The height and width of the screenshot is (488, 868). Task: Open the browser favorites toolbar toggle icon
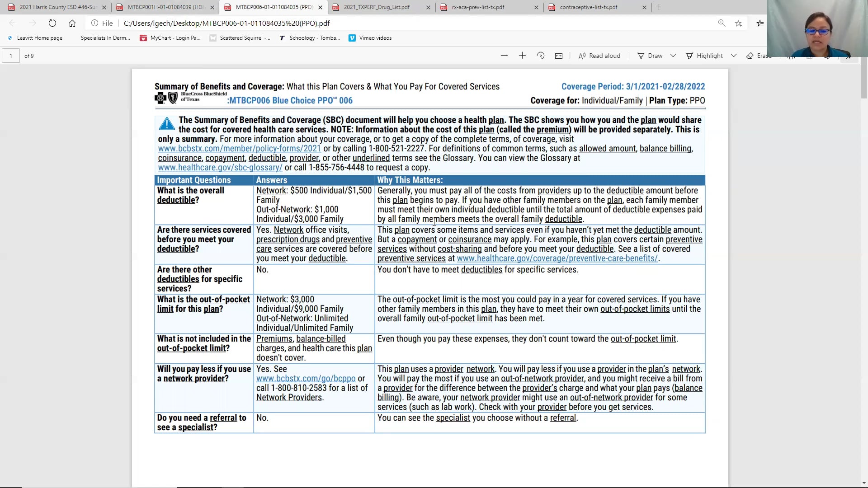[x=760, y=23]
